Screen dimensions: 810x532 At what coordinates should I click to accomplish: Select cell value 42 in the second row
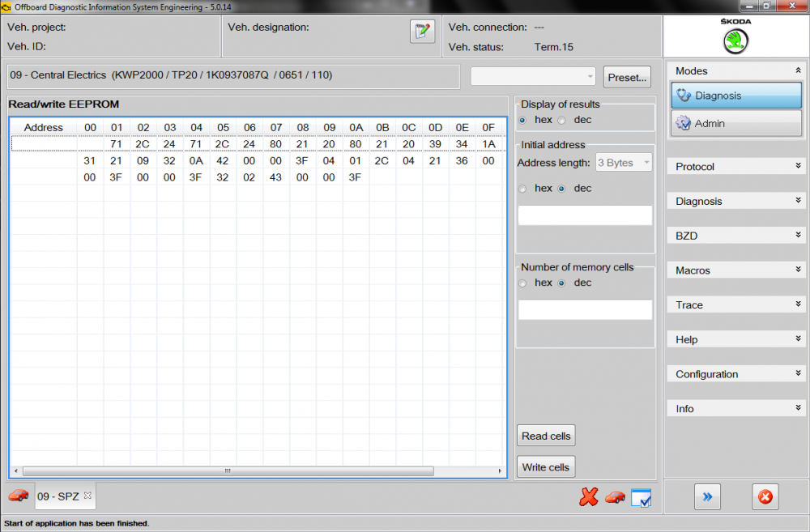coord(223,160)
